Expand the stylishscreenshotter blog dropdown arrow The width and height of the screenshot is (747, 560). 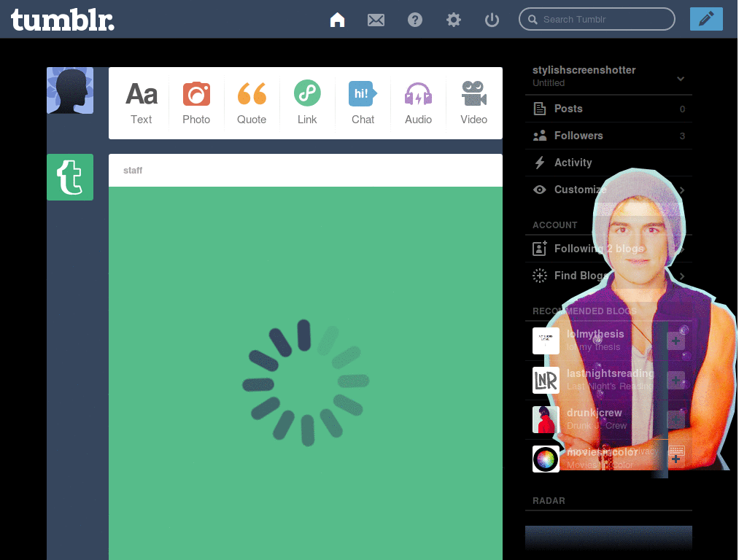point(681,79)
